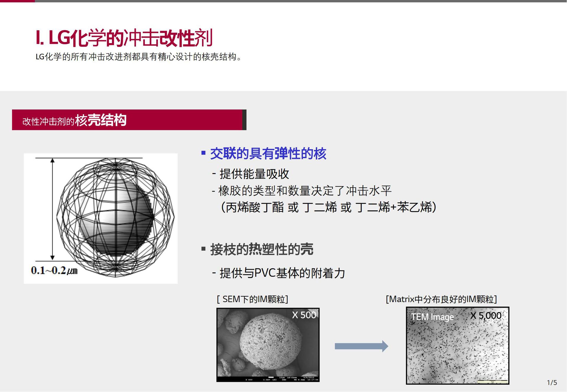Screen dimensions: 567x392
Task: Click the text '提供与PVC基体的附着力'
Action: [x=282, y=273]
